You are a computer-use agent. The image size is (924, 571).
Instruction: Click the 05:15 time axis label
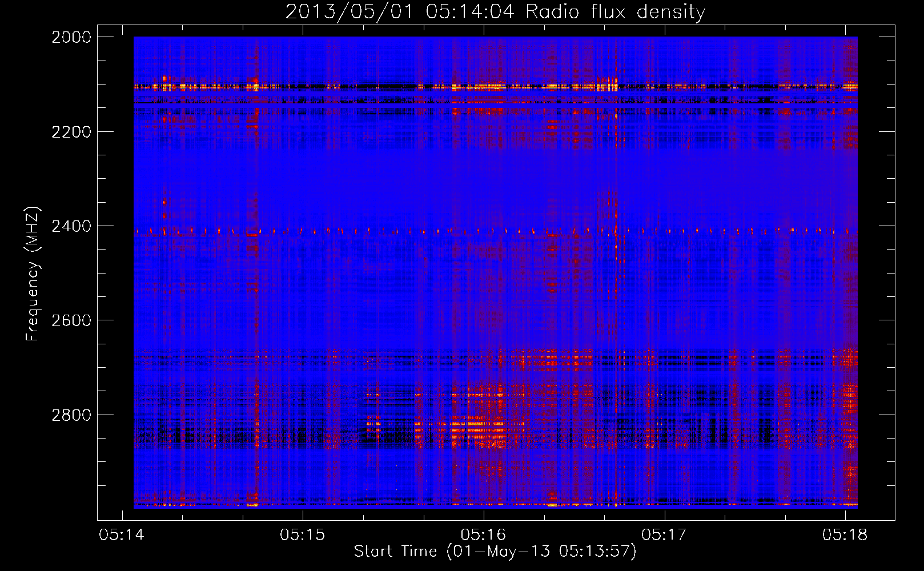pos(303,535)
